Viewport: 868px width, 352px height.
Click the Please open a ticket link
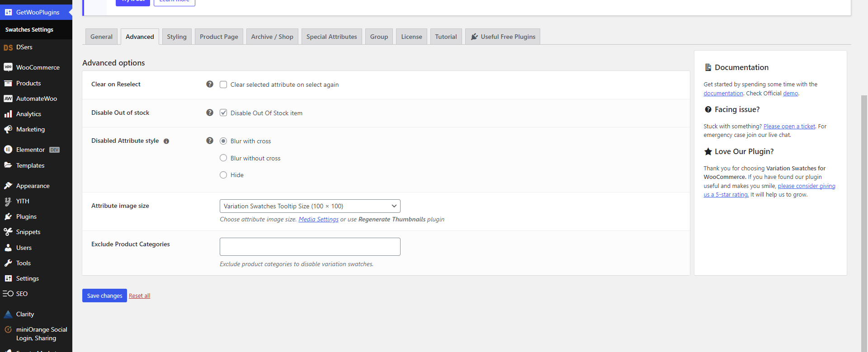pos(789,126)
